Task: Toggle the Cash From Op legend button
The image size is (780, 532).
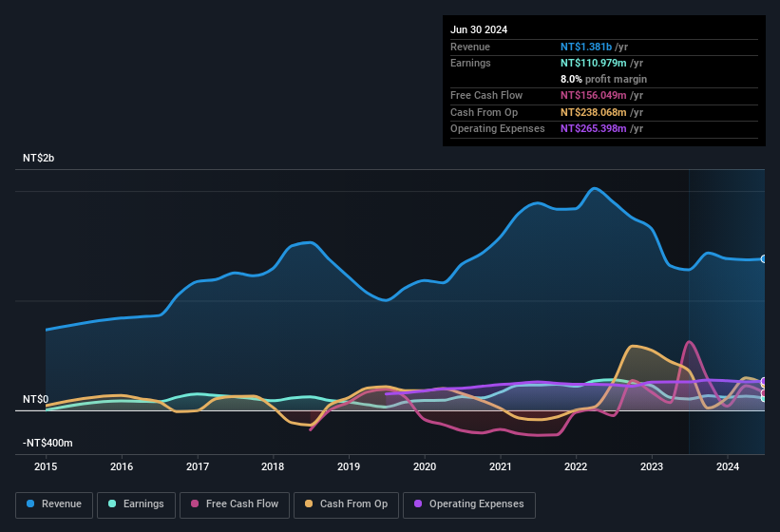Action: tap(346, 504)
